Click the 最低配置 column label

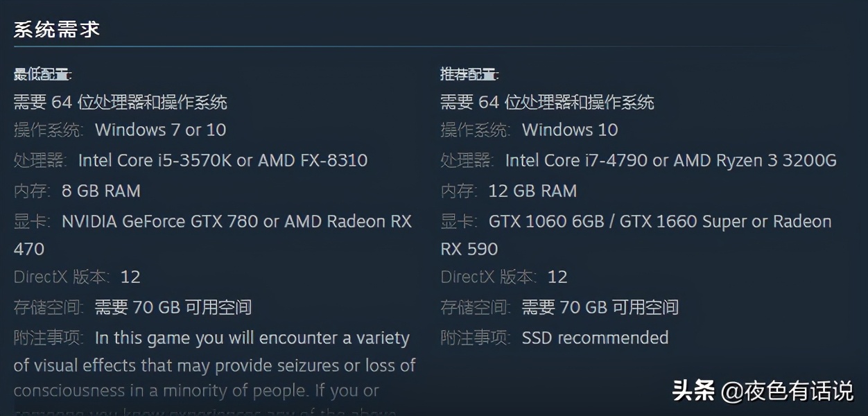[x=42, y=74]
